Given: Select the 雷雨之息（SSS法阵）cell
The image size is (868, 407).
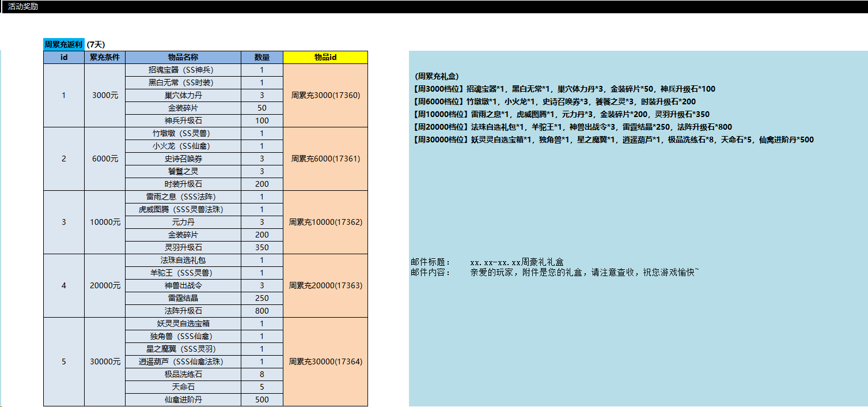Looking at the screenshot, I should (183, 197).
